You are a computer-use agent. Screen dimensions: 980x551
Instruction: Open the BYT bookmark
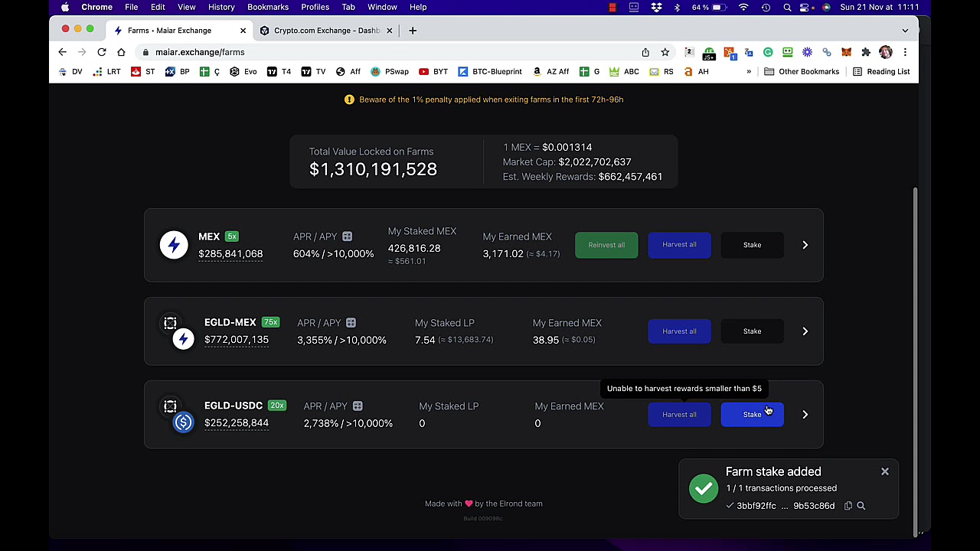click(x=433, y=72)
